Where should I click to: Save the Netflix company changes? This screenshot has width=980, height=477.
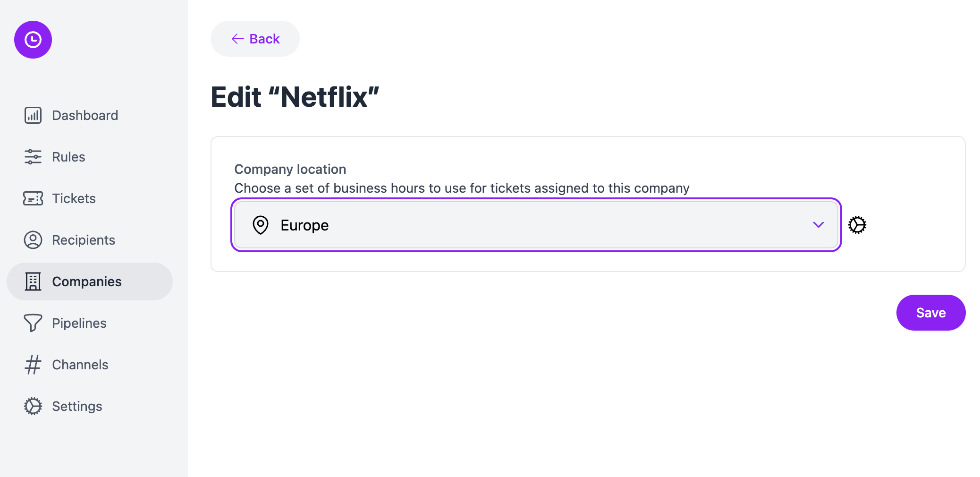coord(931,313)
